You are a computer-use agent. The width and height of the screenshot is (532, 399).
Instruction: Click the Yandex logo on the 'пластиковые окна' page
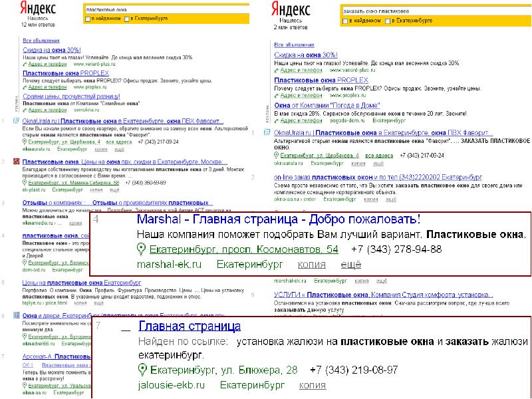tap(39, 8)
